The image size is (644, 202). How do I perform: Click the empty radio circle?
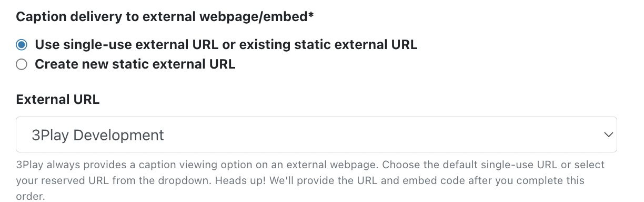click(22, 65)
